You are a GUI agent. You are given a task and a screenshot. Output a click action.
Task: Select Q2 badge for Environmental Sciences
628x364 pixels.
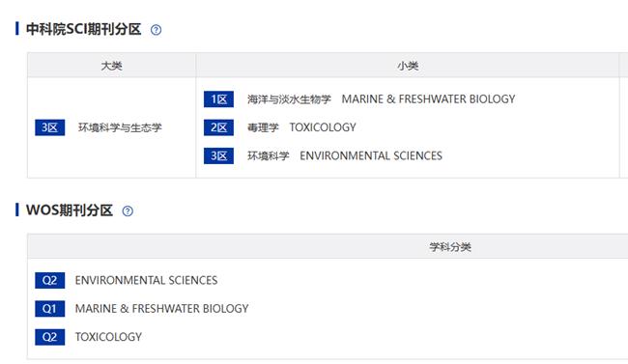click(x=49, y=280)
